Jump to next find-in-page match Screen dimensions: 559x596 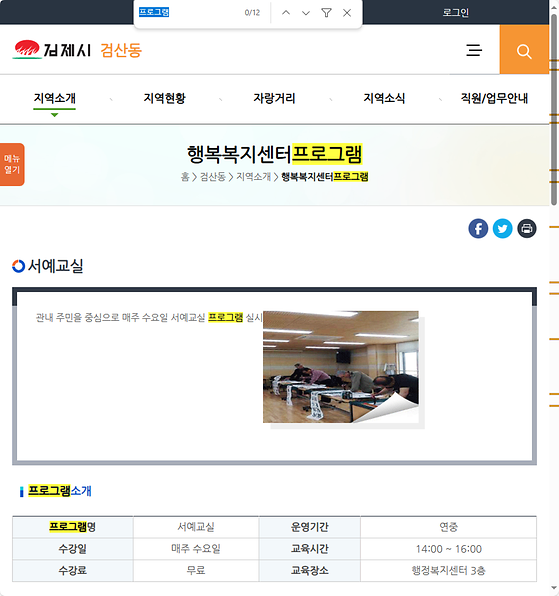[306, 13]
